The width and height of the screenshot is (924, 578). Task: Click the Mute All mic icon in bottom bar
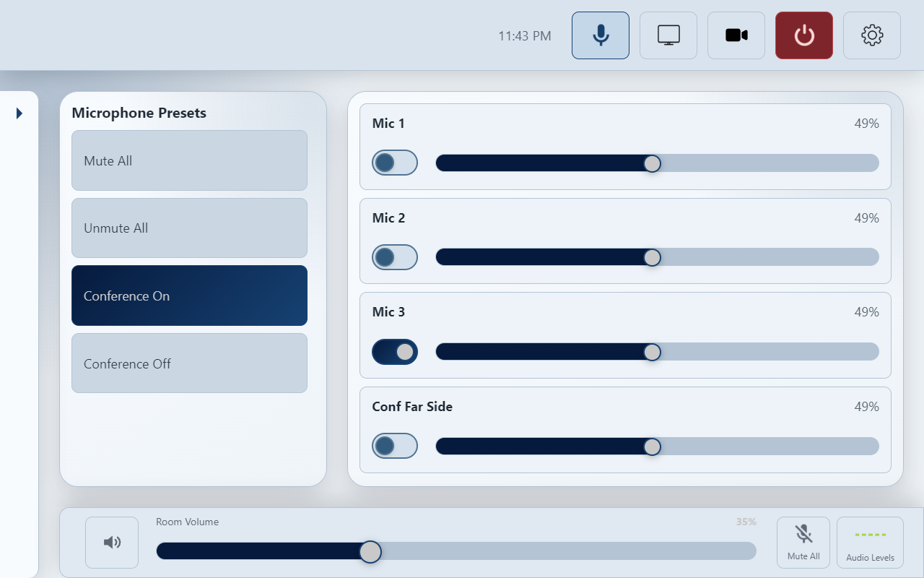(x=803, y=543)
